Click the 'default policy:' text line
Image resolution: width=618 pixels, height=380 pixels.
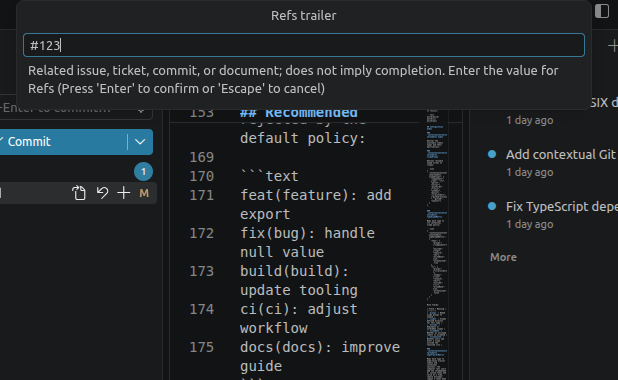[x=303, y=138]
